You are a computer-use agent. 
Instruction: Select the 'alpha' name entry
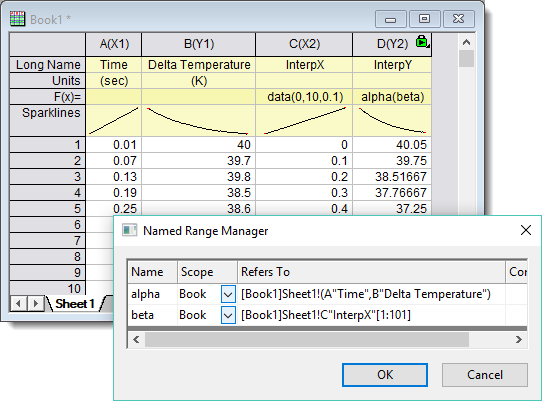point(146,294)
